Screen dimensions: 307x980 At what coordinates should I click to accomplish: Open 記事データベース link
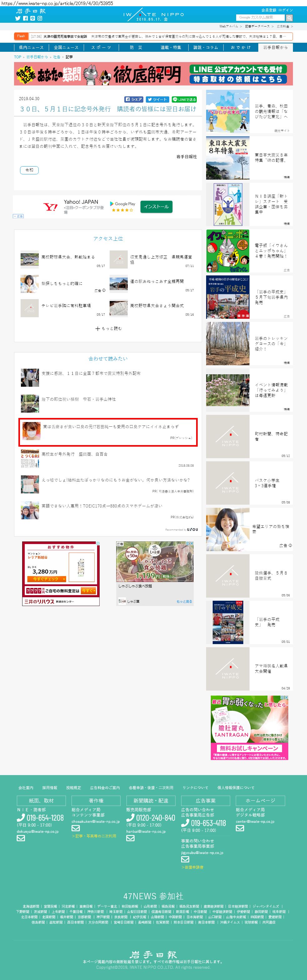tap(257, 26)
